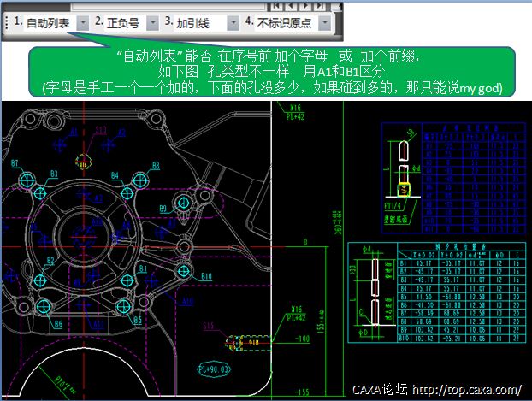Jump to last sheet with the skip-forward arrow
The width and height of the screenshot is (532, 401).
point(320,6)
